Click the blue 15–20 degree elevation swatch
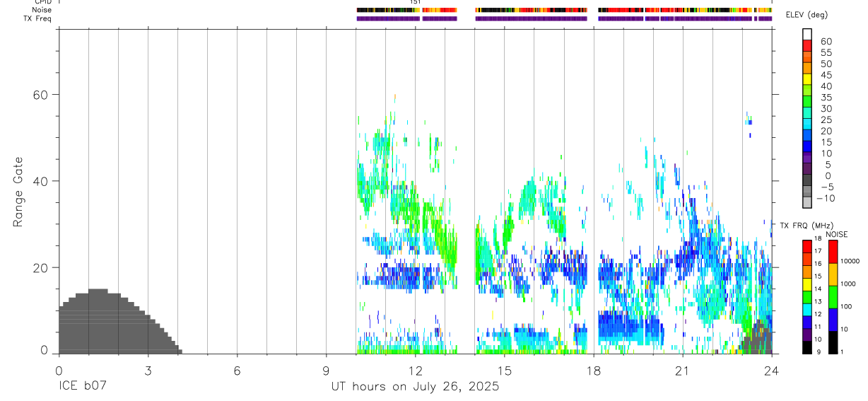This screenshot has height=401, width=868. click(807, 135)
